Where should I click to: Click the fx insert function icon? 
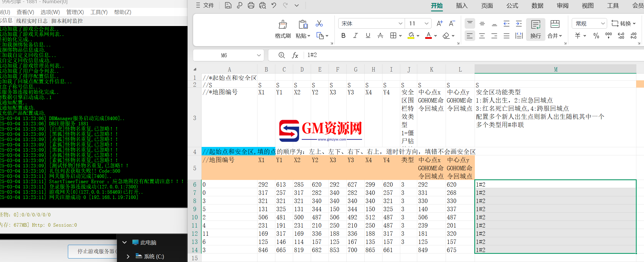pos(295,55)
